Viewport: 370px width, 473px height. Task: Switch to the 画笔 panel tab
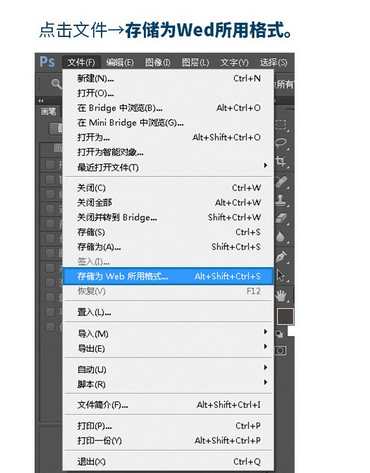coord(48,111)
